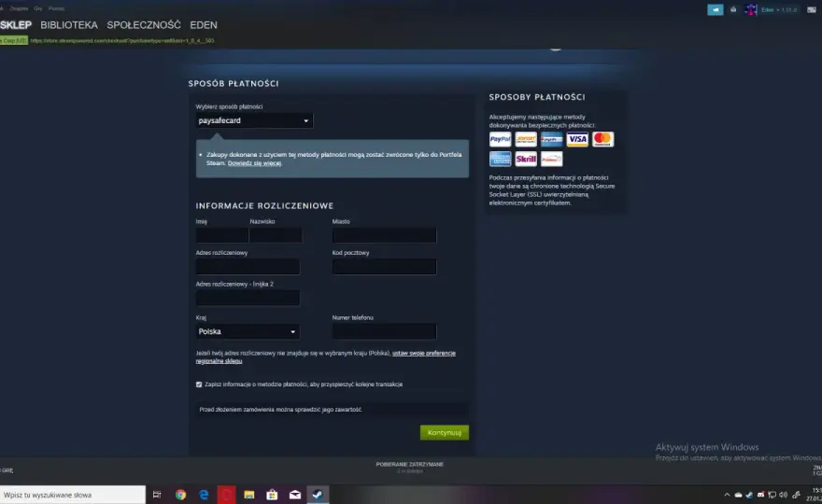Open the Mail app from the taskbar

[295, 495]
